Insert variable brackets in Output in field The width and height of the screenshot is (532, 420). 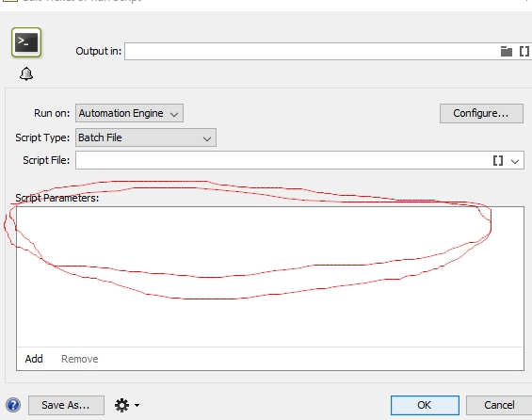tap(524, 51)
